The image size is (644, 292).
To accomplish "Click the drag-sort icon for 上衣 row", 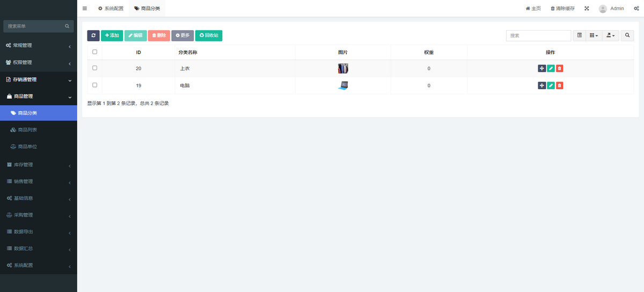I will pyautogui.click(x=541, y=69).
